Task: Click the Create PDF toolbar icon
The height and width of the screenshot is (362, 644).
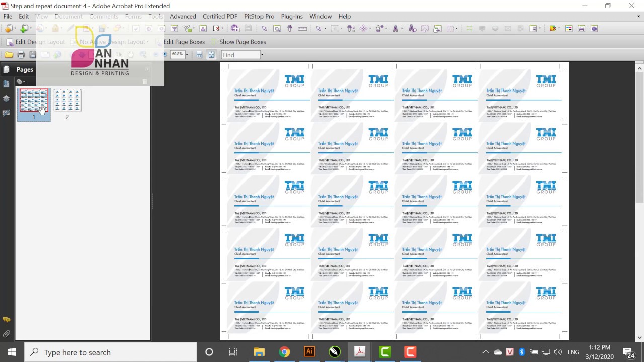Action: (9, 29)
